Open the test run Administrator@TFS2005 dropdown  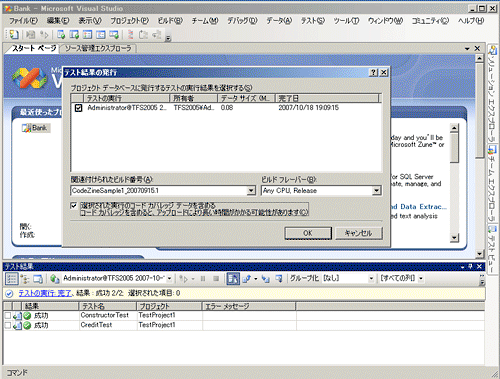[169, 278]
